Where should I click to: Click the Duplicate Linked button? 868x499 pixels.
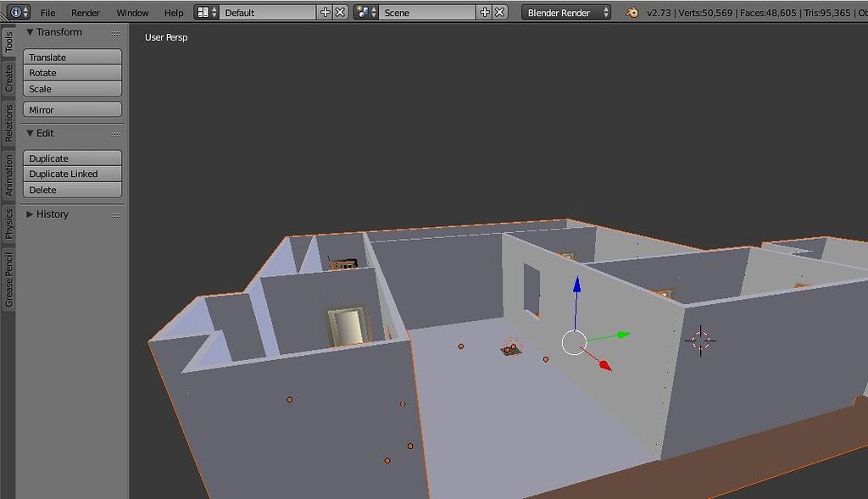pyautogui.click(x=72, y=174)
